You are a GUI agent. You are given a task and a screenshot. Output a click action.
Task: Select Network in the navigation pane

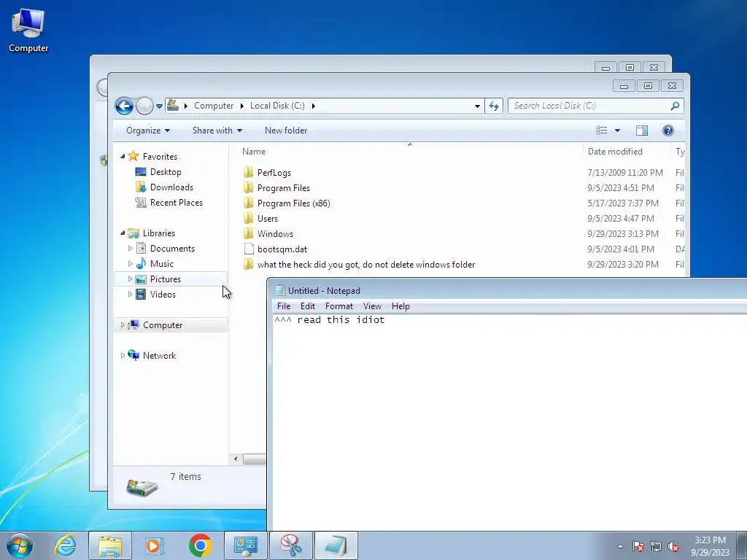tap(159, 355)
